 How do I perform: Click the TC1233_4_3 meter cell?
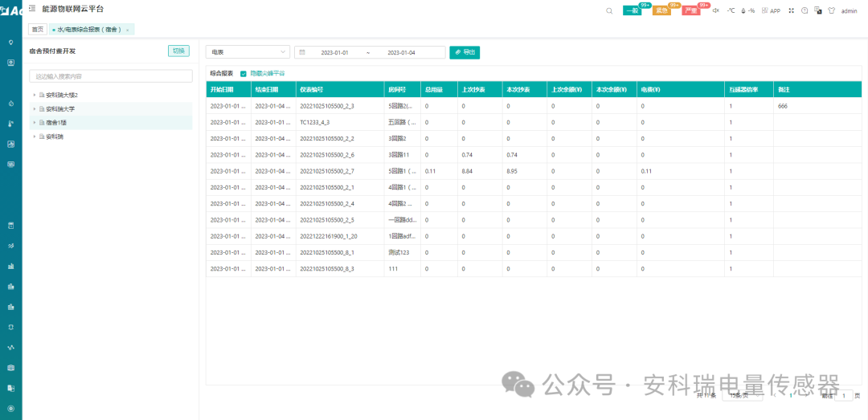click(340, 122)
